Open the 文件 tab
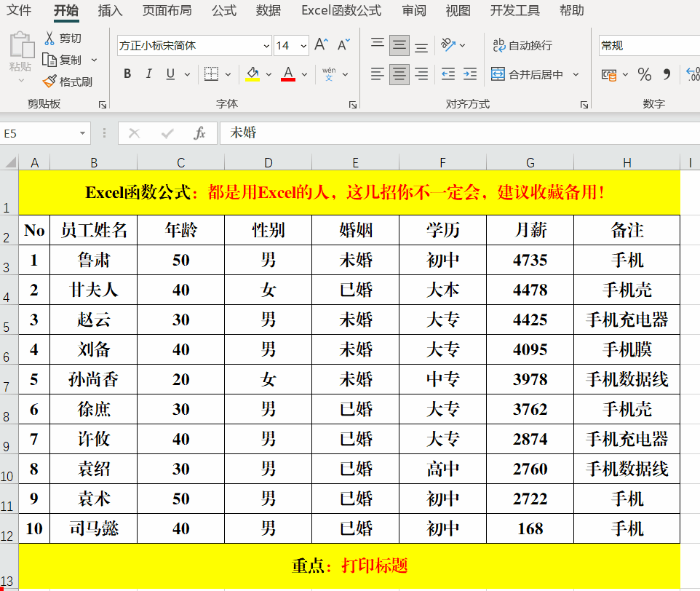Image resolution: width=700 pixels, height=591 pixels. [19, 10]
